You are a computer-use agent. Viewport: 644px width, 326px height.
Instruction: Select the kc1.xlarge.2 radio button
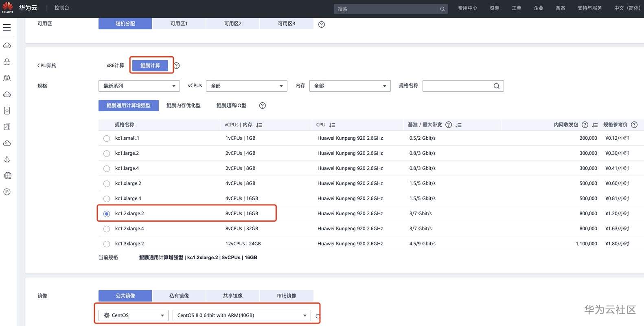(x=107, y=184)
